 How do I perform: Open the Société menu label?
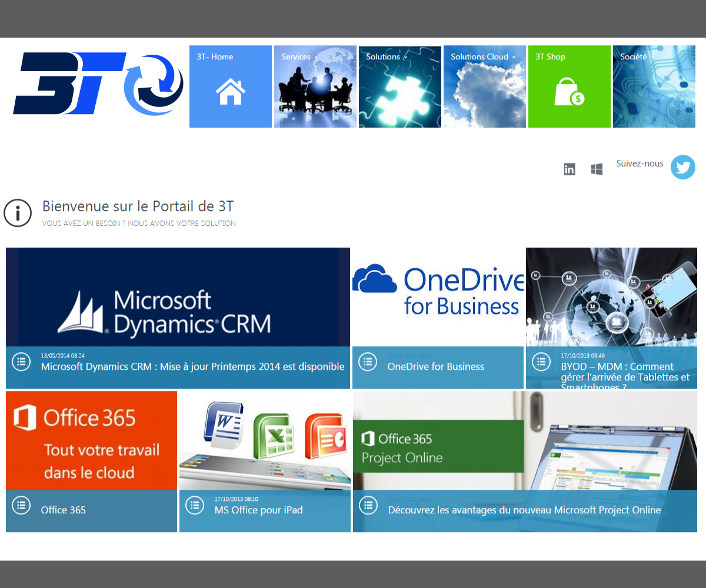pyautogui.click(x=634, y=57)
